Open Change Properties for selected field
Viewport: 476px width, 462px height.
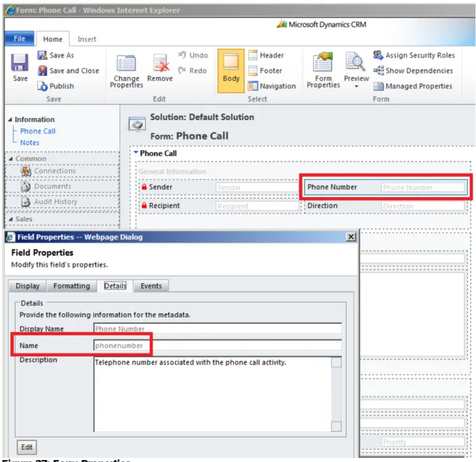(x=126, y=72)
